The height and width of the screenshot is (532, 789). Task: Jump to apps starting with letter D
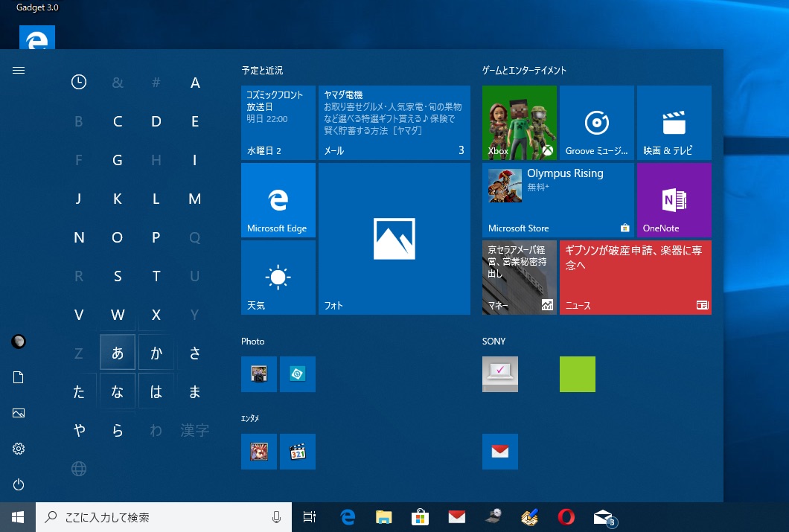156,121
